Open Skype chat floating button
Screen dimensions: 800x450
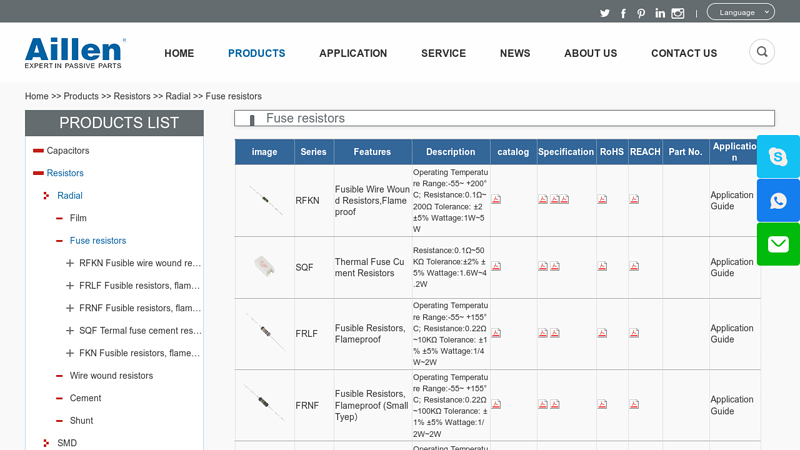pyautogui.click(x=778, y=156)
